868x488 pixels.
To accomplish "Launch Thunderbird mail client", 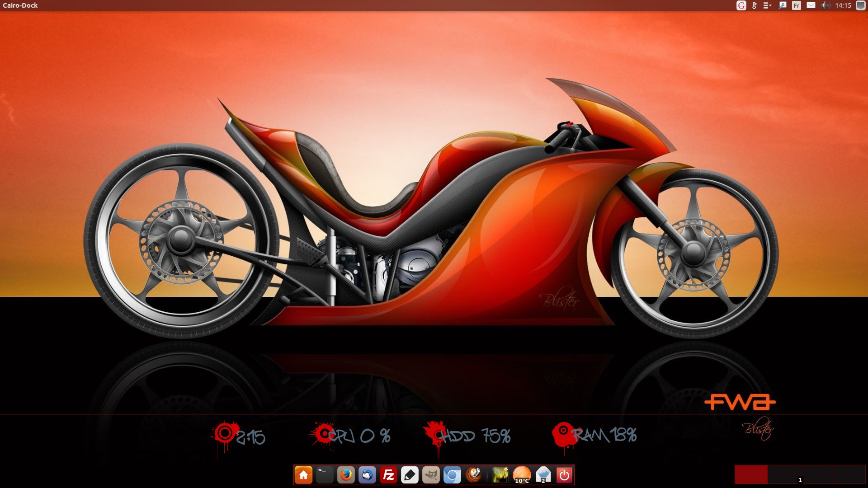I will pyautogui.click(x=367, y=475).
